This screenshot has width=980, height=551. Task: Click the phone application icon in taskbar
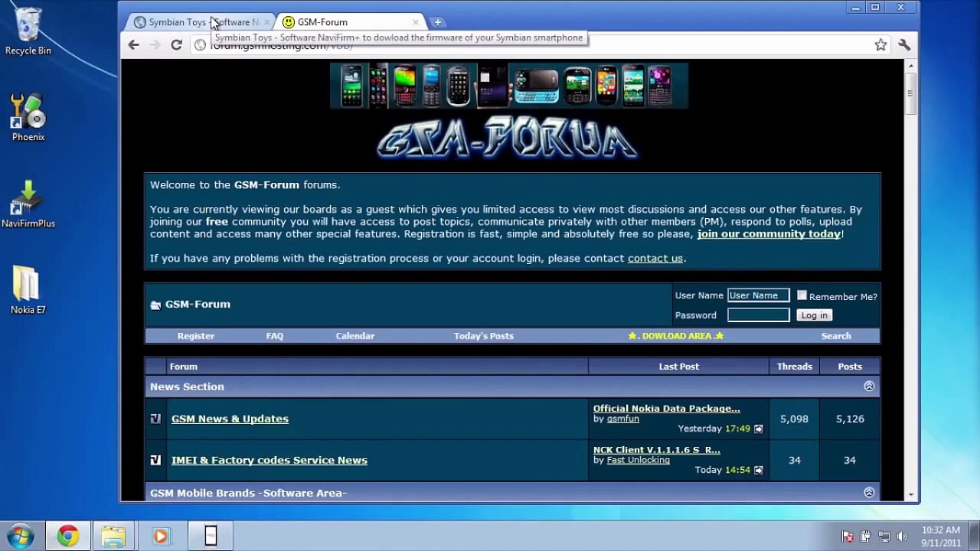tap(211, 536)
